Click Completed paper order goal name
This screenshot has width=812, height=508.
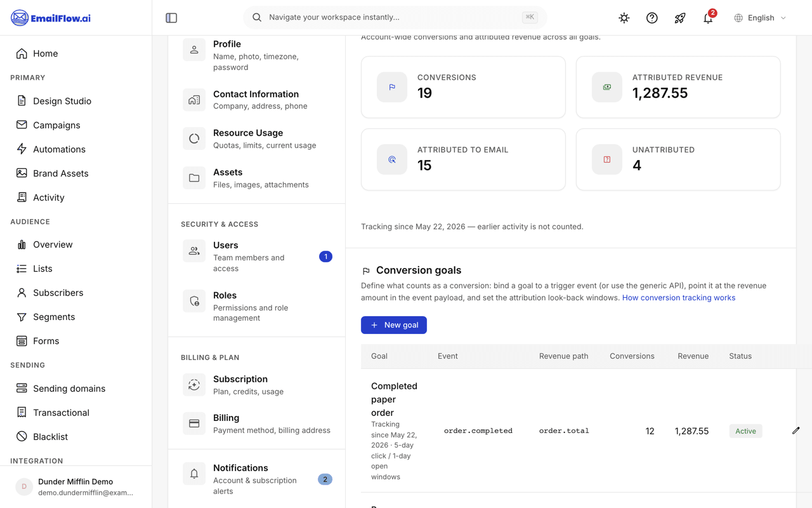tap(394, 399)
